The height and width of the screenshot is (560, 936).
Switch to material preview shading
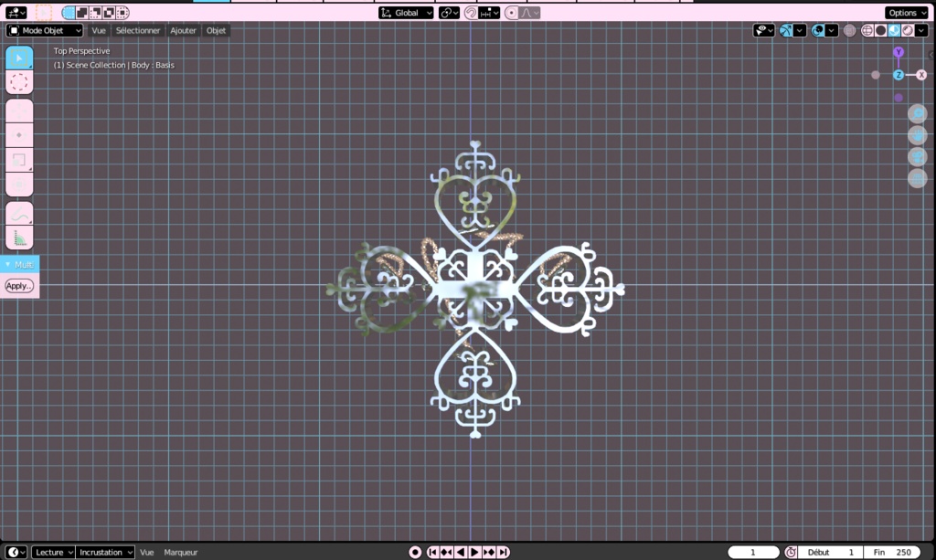[894, 30]
